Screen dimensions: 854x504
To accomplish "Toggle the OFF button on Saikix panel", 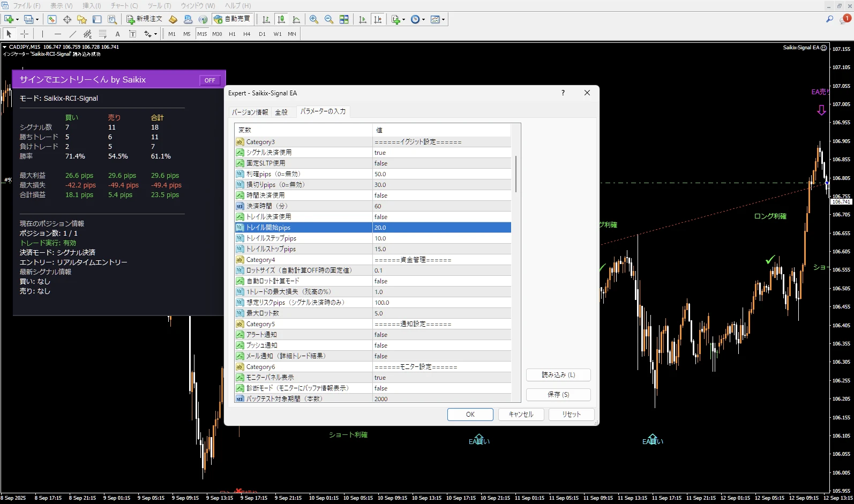I will (x=209, y=80).
